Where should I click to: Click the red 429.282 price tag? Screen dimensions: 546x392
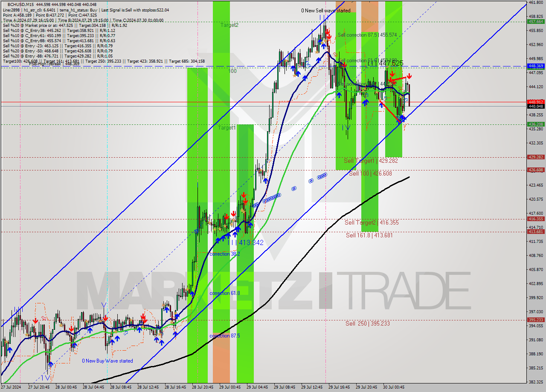click(536, 157)
